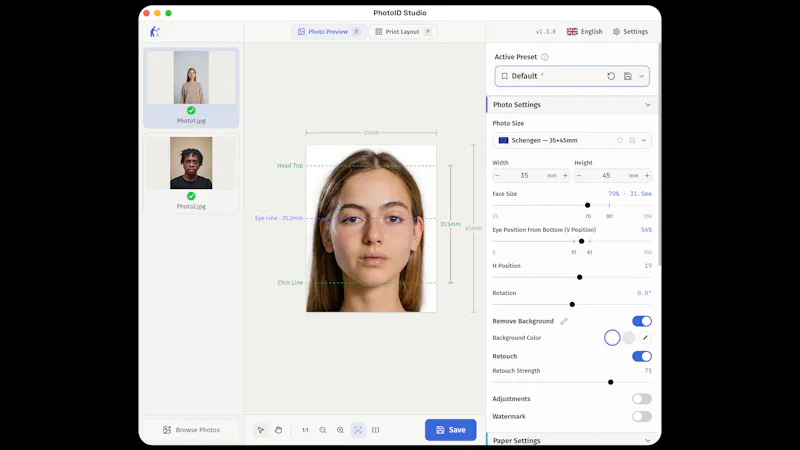Image resolution: width=800 pixels, height=450 pixels.
Task: Click the Schengen EU flag icon
Action: 504,140
